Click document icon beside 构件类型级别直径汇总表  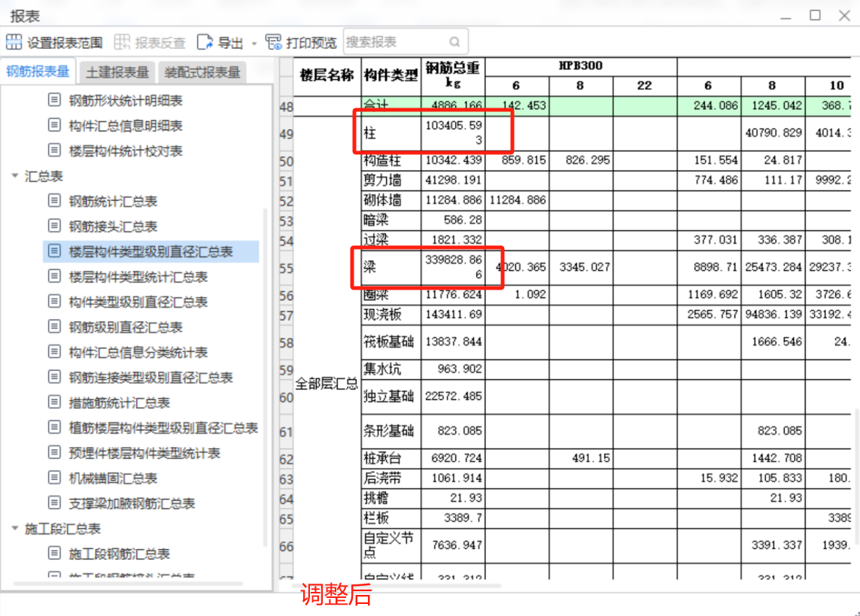[54, 302]
